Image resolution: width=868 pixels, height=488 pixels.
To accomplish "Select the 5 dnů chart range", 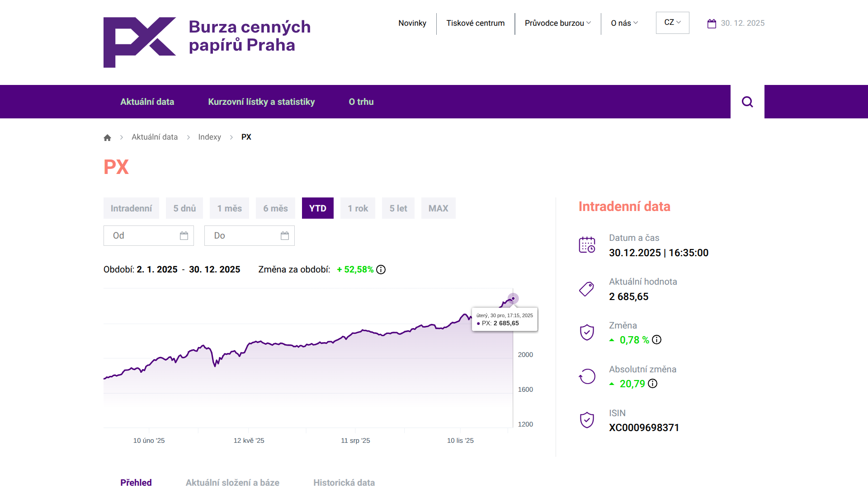I will point(184,208).
